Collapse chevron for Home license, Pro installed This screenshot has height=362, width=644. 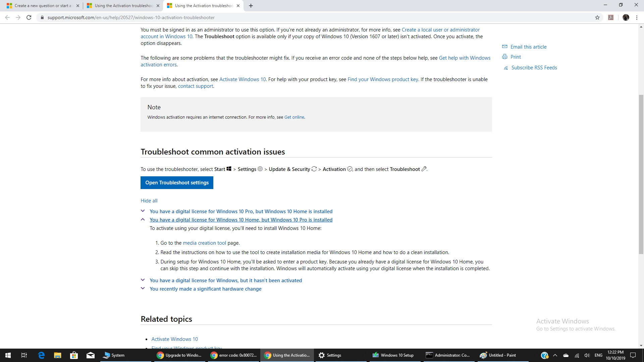click(143, 220)
